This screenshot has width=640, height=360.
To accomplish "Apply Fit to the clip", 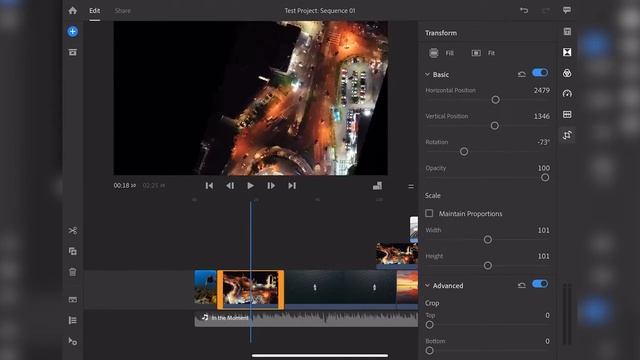I will tap(483, 53).
